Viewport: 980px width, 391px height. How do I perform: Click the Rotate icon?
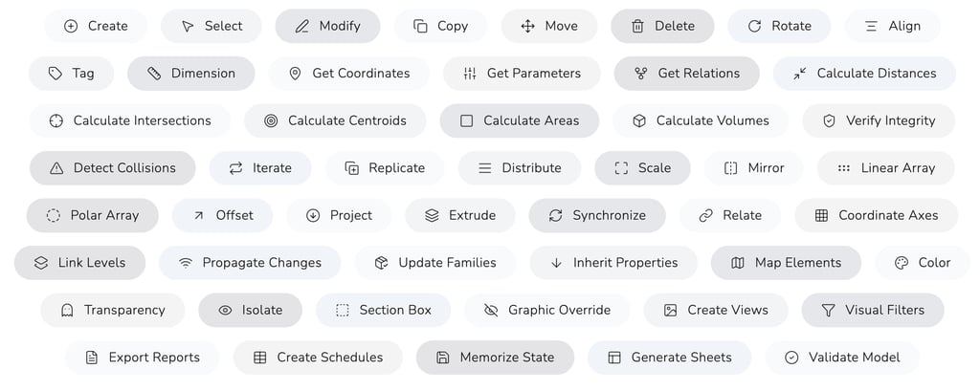coord(755,26)
